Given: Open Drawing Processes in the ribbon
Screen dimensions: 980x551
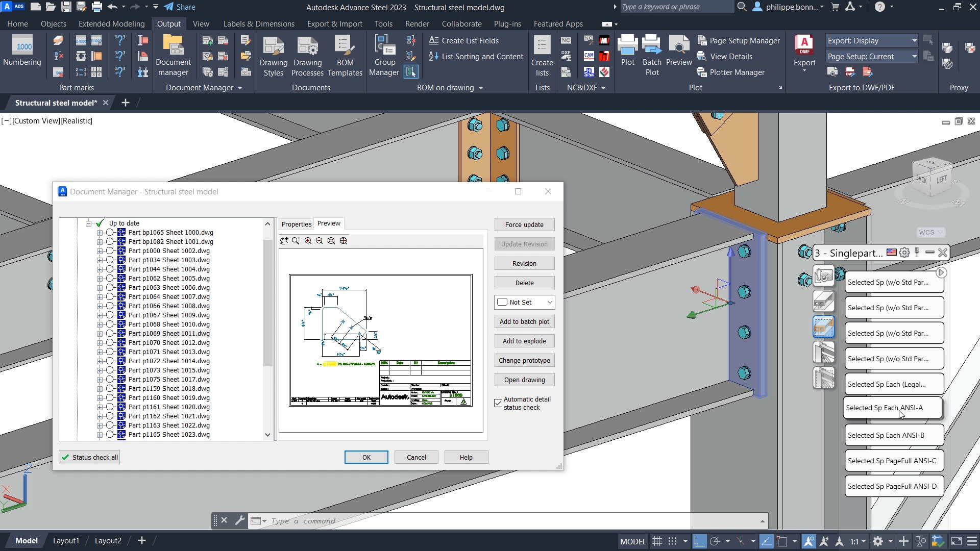Looking at the screenshot, I should tap(307, 56).
